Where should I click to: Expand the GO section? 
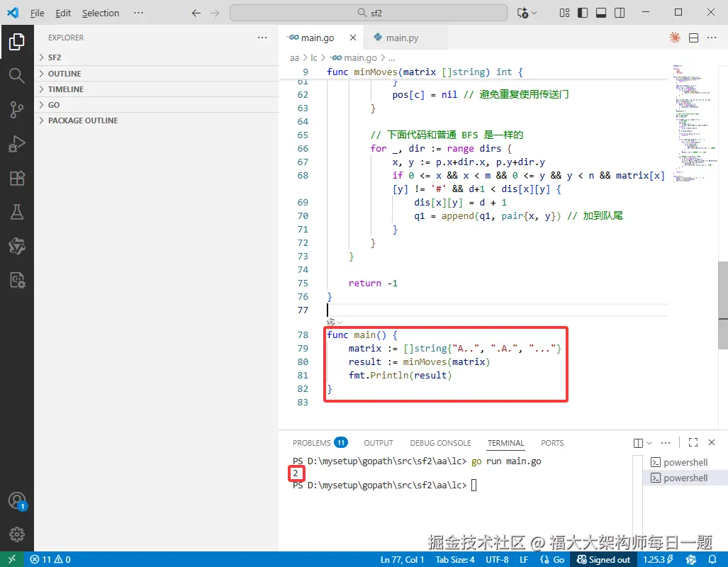point(156,105)
